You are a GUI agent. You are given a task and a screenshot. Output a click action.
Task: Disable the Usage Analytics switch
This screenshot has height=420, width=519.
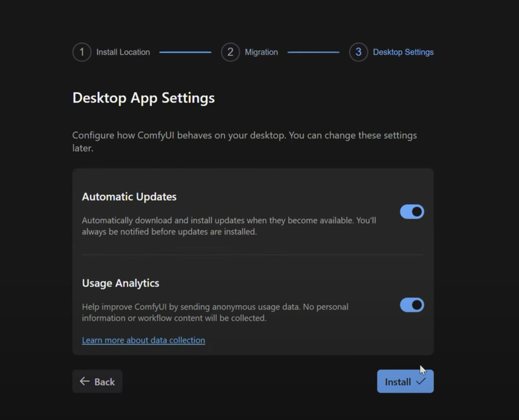(412, 305)
